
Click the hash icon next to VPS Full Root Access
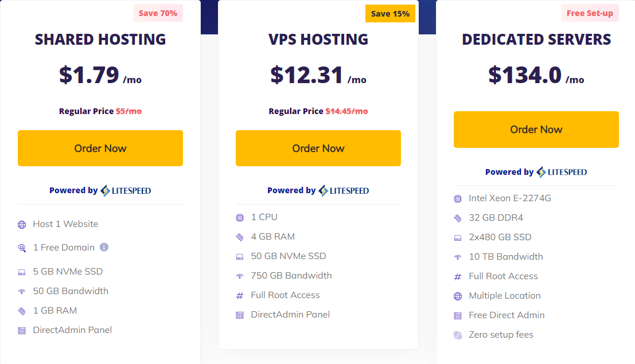(240, 296)
